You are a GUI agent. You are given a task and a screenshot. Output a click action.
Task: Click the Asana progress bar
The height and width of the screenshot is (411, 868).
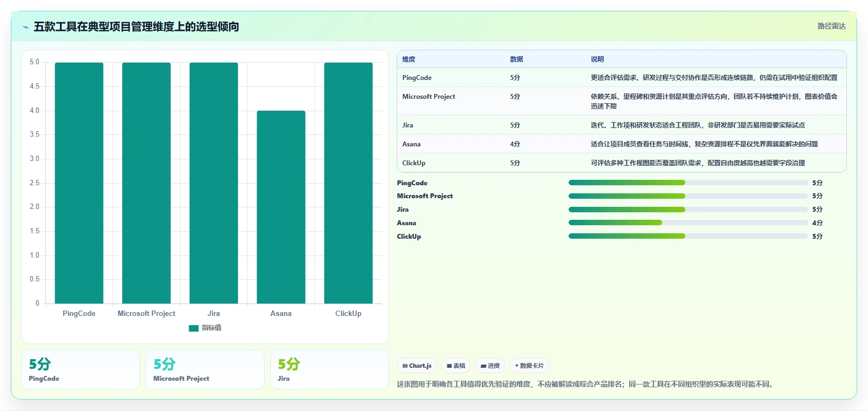click(x=688, y=223)
